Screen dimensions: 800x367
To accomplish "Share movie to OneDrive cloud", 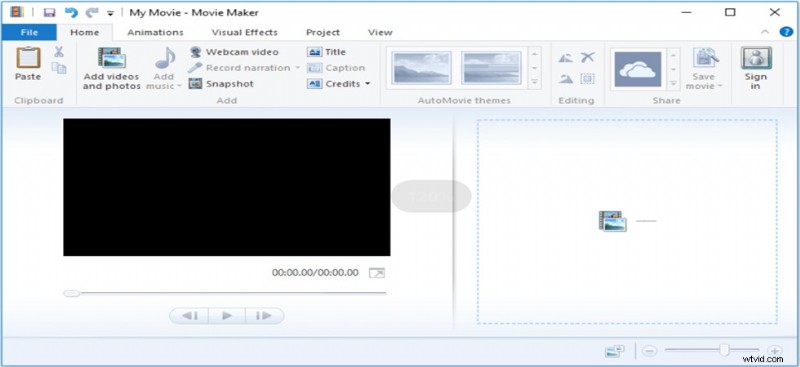I will point(638,69).
